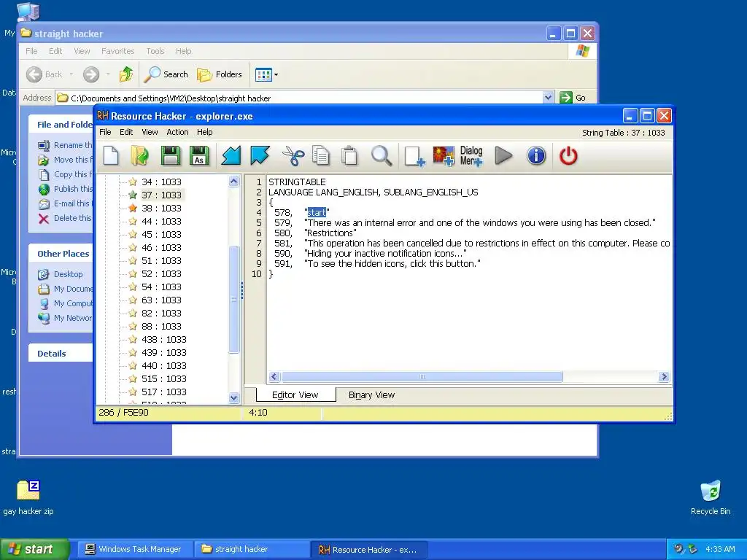This screenshot has height=560, width=747.
Task: Open the Dialog Menu insert tool
Action: tap(471, 156)
